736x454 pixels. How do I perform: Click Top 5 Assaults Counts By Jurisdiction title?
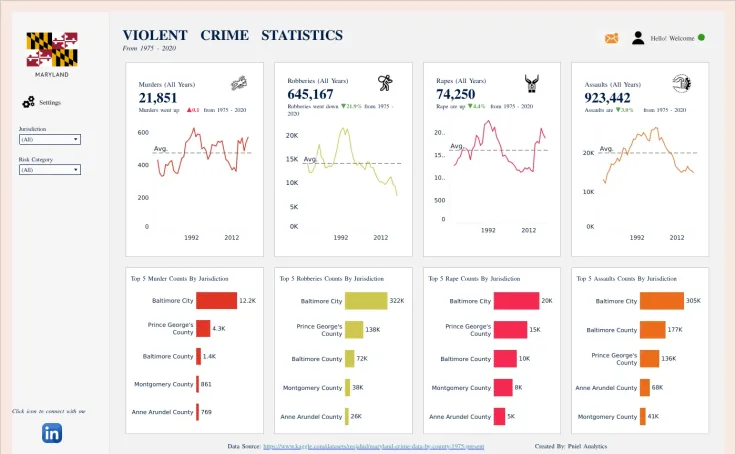(627, 278)
